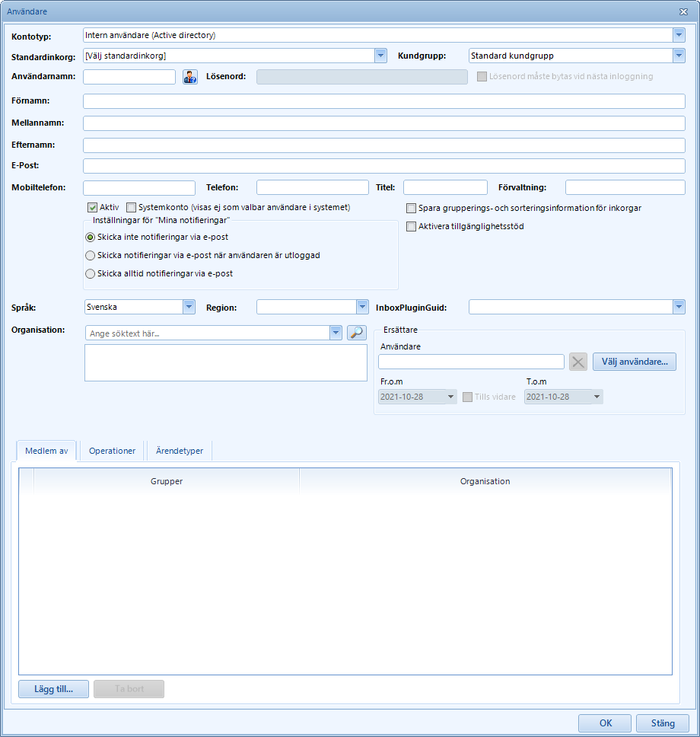Expand the Kundgrupp dropdown
The image size is (700, 737).
point(679,56)
